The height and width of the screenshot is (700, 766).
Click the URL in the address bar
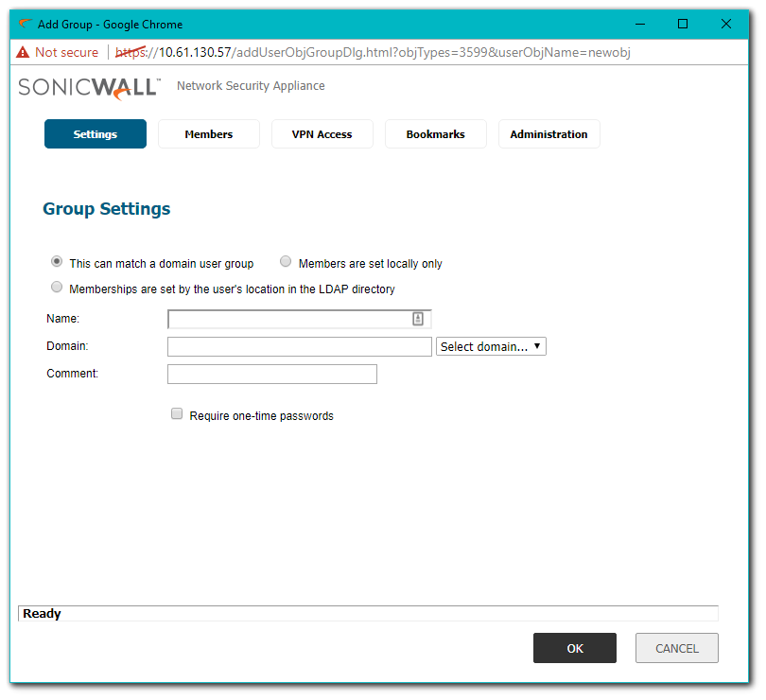point(378,52)
